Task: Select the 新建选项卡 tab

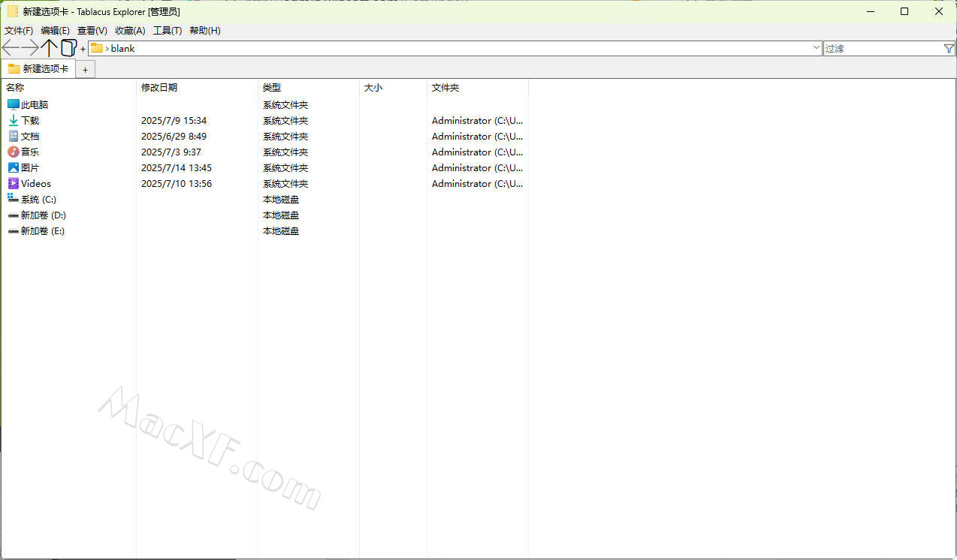Action: tap(38, 69)
